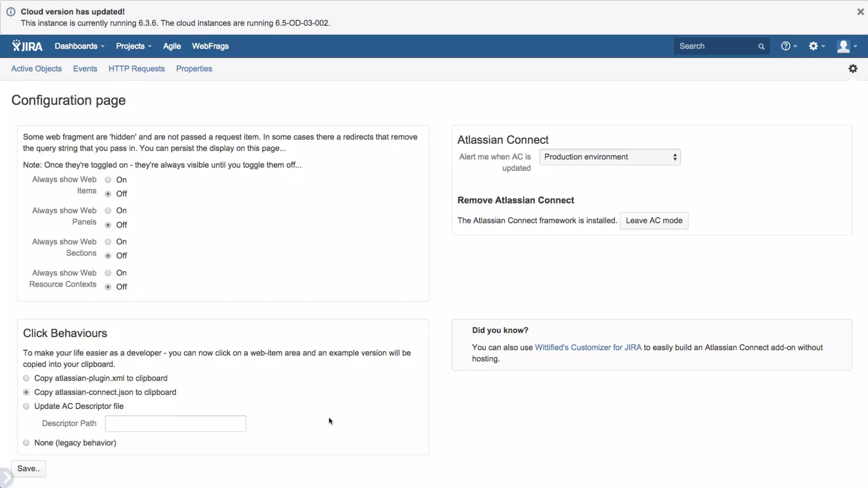Click the search magnifier icon

761,47
